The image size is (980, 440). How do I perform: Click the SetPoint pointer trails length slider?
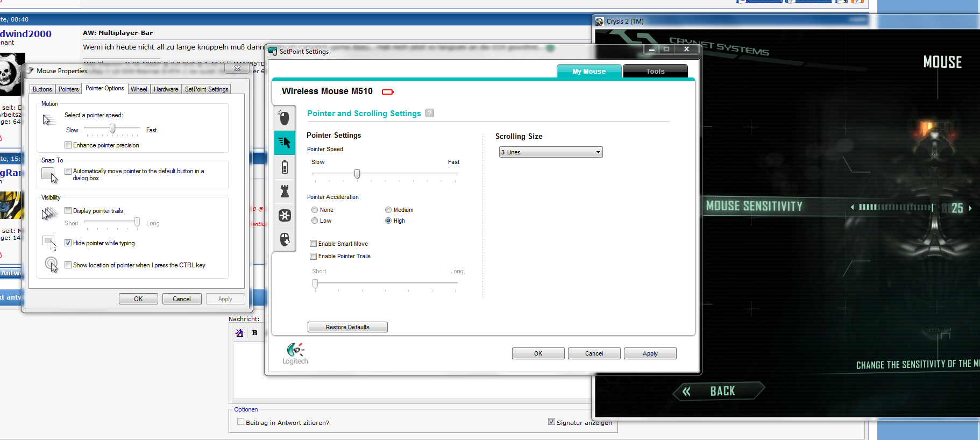point(385,283)
